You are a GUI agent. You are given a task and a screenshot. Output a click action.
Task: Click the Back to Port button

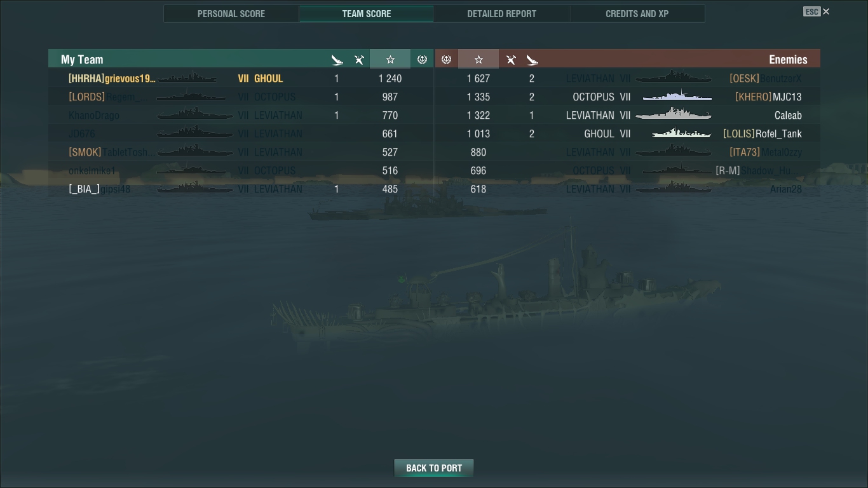[x=434, y=468]
